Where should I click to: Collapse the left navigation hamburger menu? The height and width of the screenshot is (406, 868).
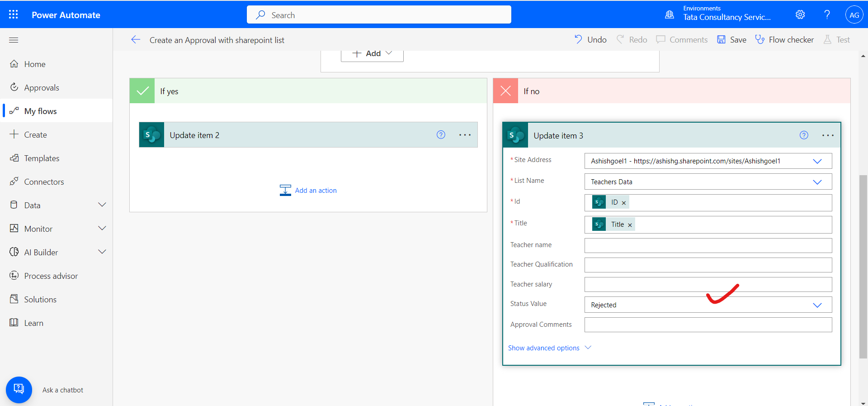(x=14, y=40)
